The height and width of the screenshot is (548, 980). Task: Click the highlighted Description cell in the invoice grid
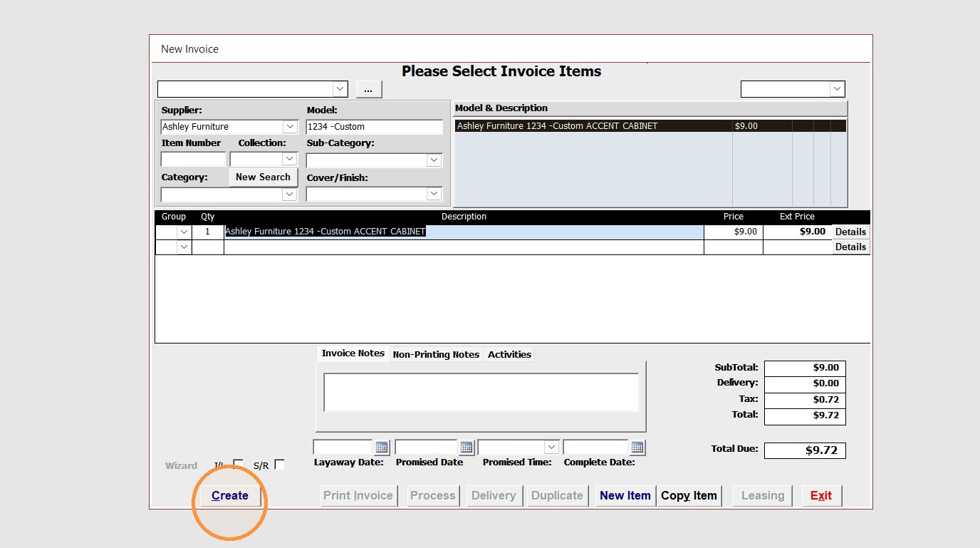coord(464,232)
